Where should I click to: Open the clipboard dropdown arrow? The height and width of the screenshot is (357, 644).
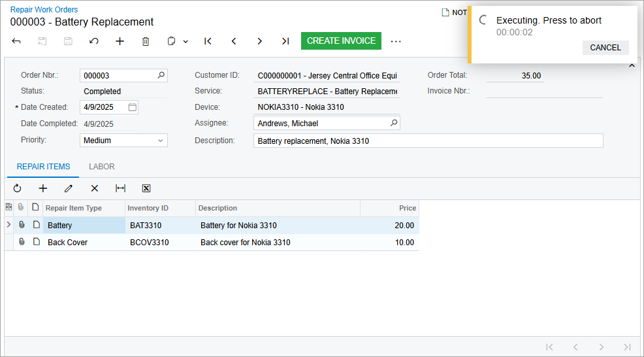pyautogui.click(x=185, y=41)
